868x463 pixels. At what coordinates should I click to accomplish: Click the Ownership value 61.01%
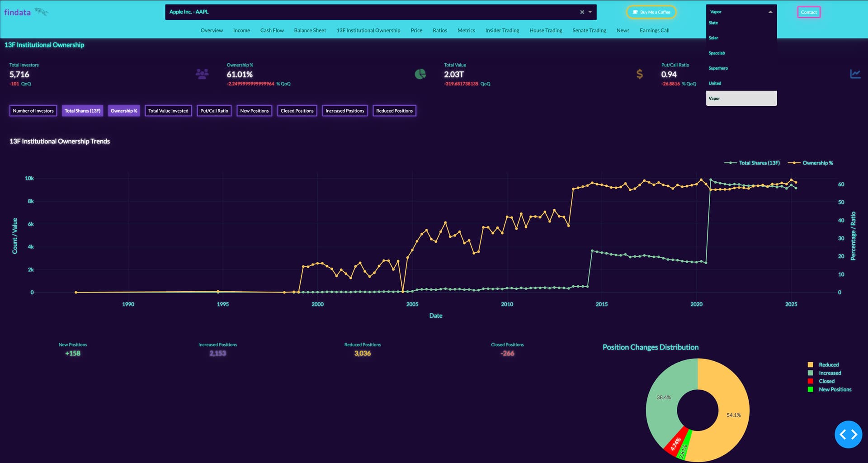point(240,75)
